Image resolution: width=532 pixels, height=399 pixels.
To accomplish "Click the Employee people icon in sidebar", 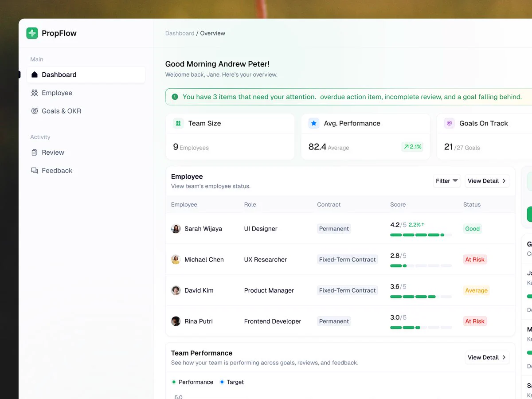I will (x=35, y=93).
